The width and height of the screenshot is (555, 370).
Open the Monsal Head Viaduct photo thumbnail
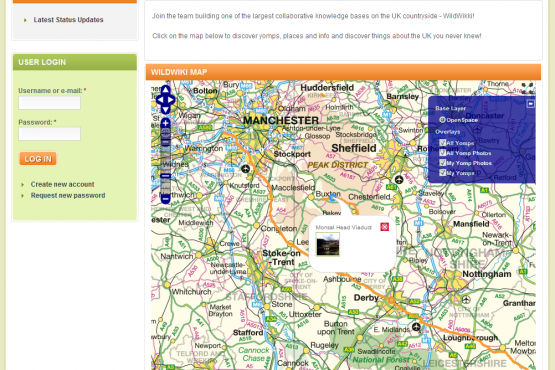point(327,245)
